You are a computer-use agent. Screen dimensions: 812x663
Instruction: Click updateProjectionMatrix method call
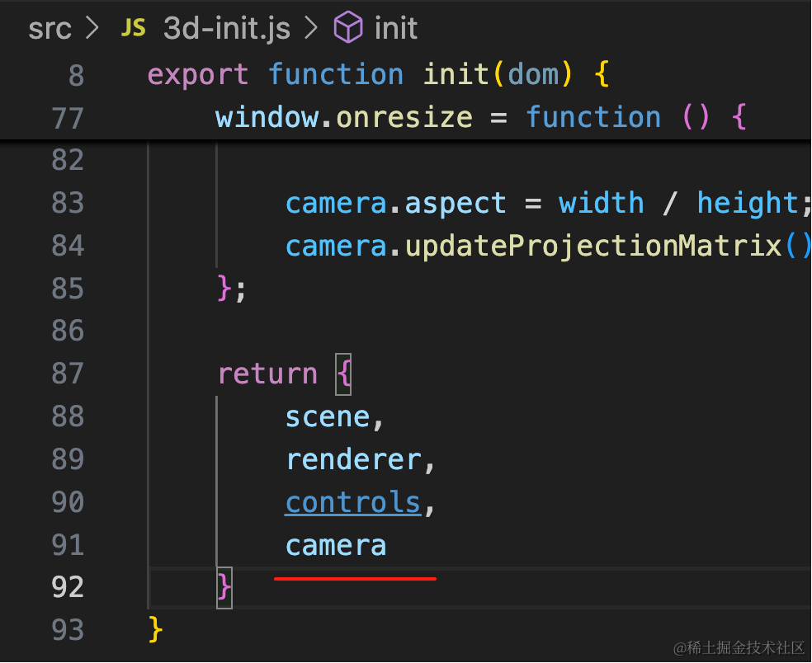point(593,247)
